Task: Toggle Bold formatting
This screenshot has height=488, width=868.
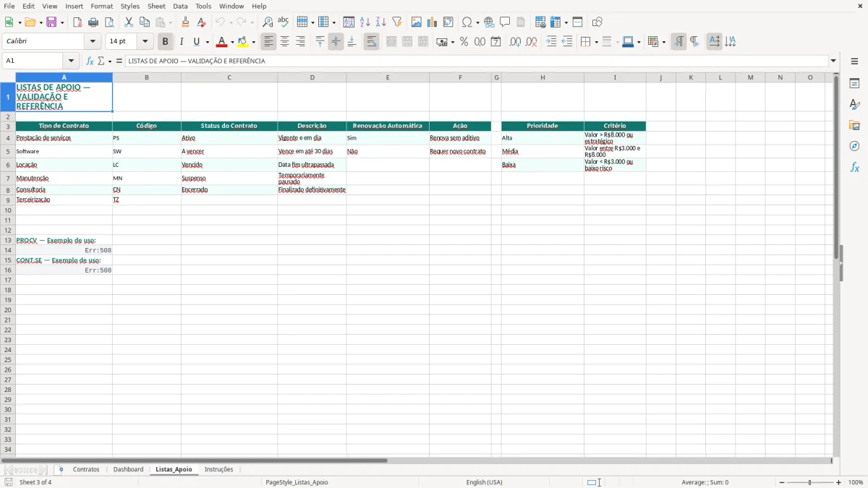Action: 165,42
